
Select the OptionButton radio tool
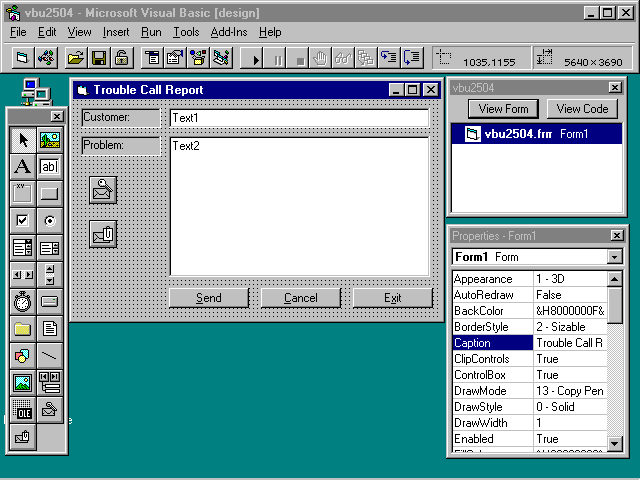pyautogui.click(x=49, y=220)
